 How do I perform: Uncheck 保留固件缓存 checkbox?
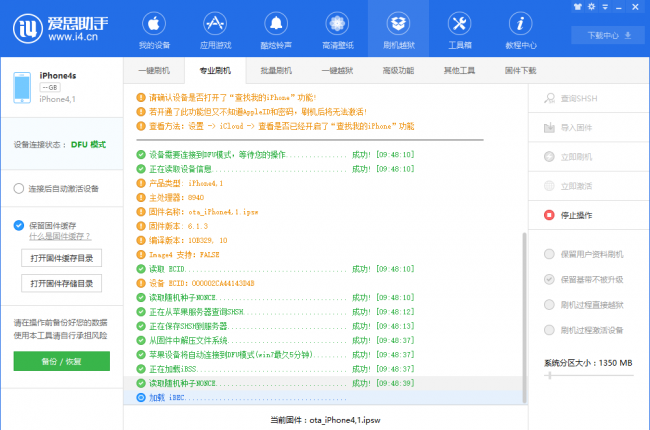(19, 225)
